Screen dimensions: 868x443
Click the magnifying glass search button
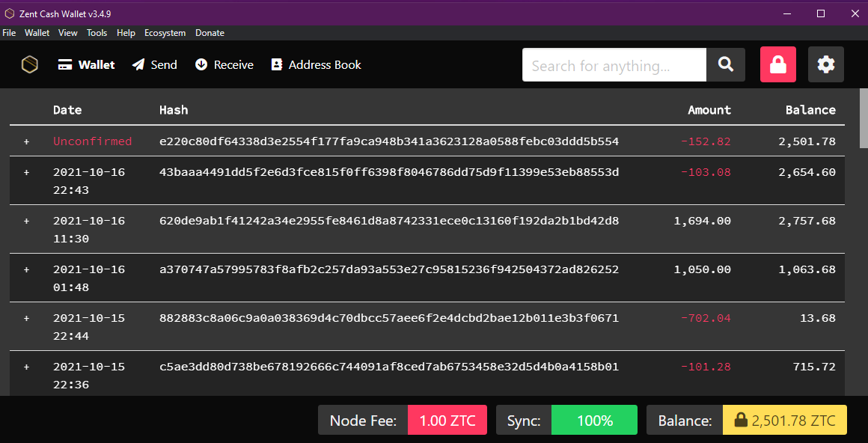coord(726,65)
